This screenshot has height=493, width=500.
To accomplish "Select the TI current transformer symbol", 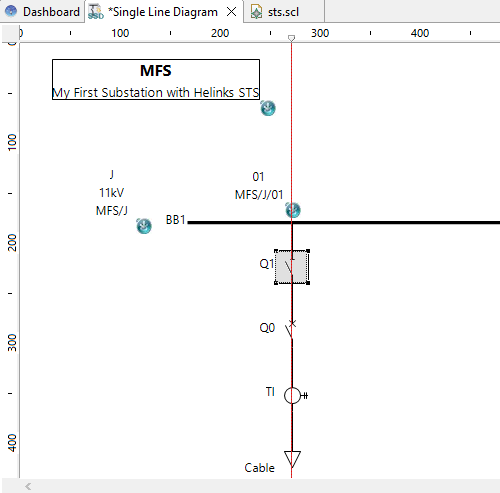I will (x=295, y=396).
